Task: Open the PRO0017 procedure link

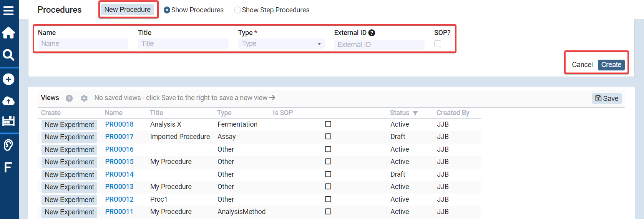Action: click(120, 137)
